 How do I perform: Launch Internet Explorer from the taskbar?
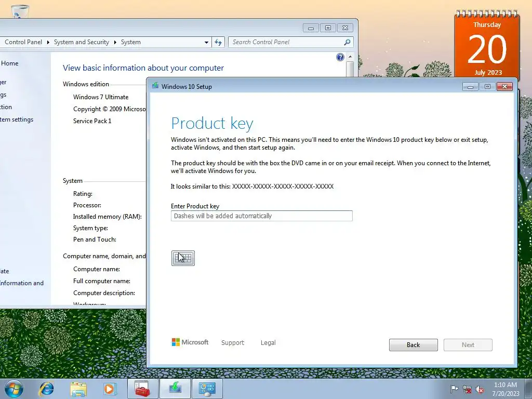46,389
